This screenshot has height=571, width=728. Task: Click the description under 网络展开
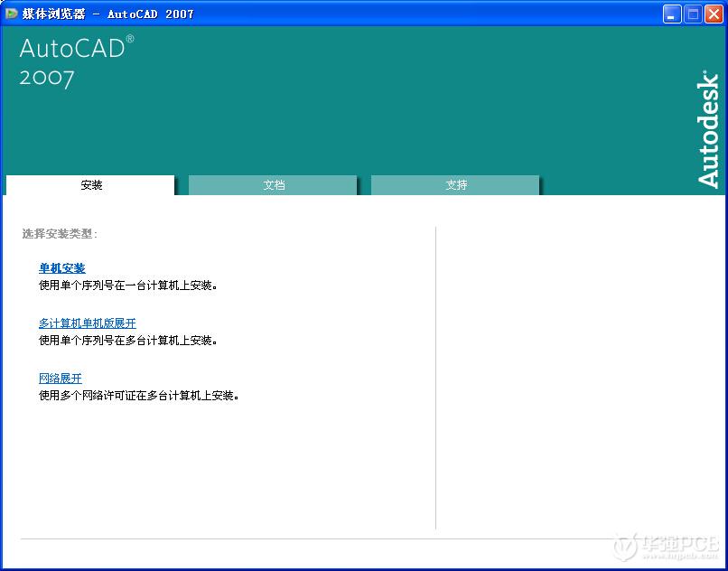pyautogui.click(x=138, y=396)
